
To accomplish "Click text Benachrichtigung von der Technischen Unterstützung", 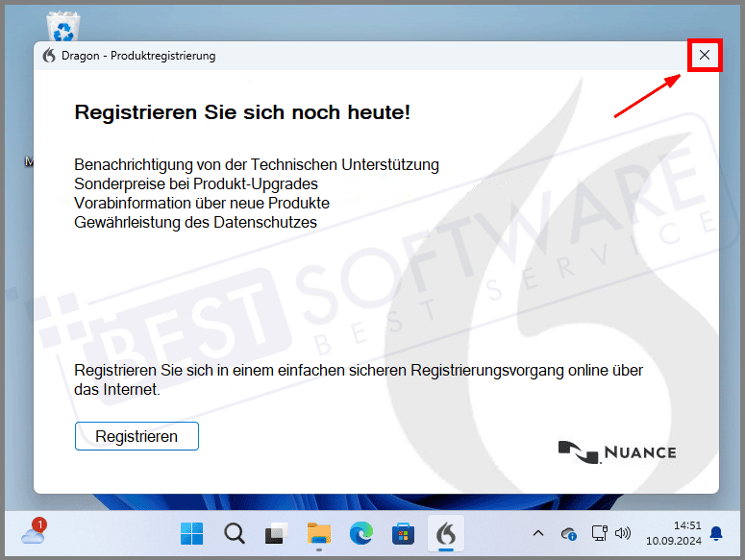I will coord(257,164).
